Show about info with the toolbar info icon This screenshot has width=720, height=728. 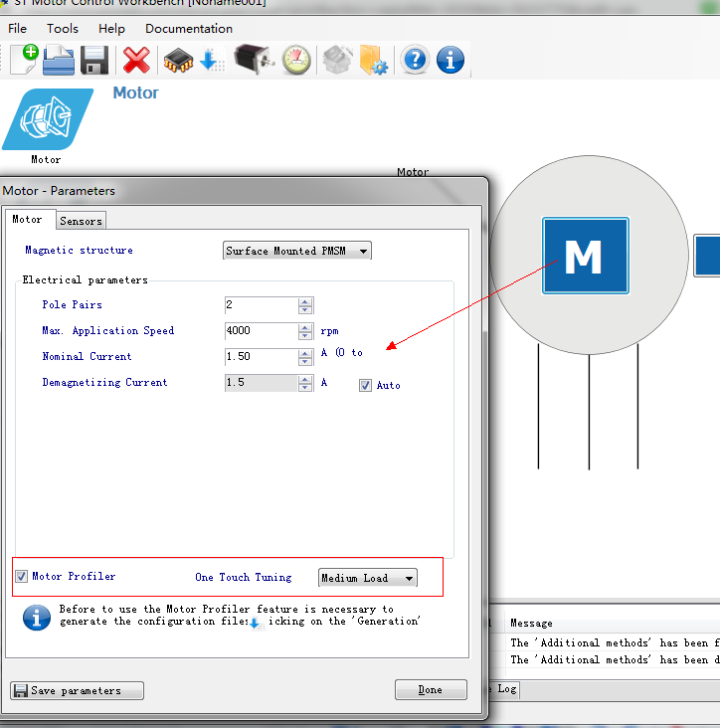tap(450, 60)
